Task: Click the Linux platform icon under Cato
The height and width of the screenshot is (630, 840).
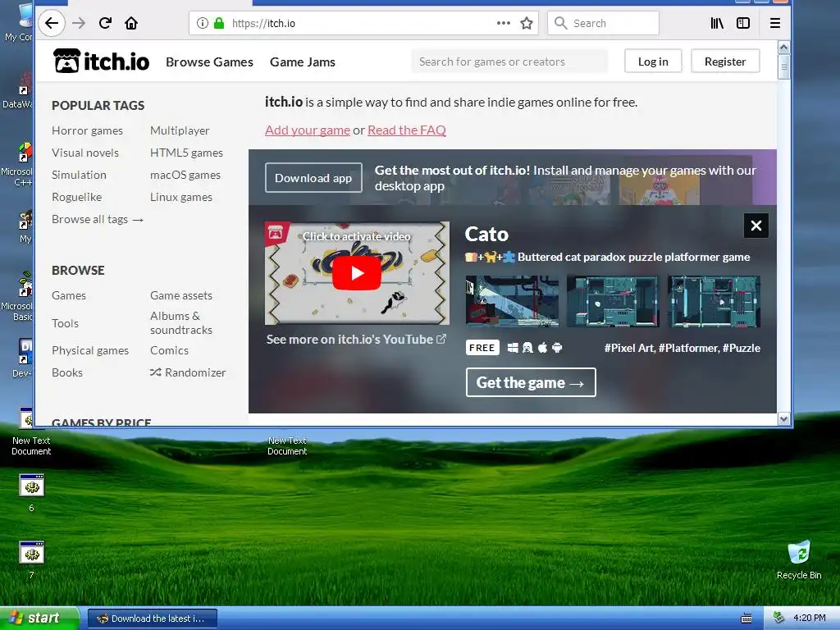Action: 527,348
